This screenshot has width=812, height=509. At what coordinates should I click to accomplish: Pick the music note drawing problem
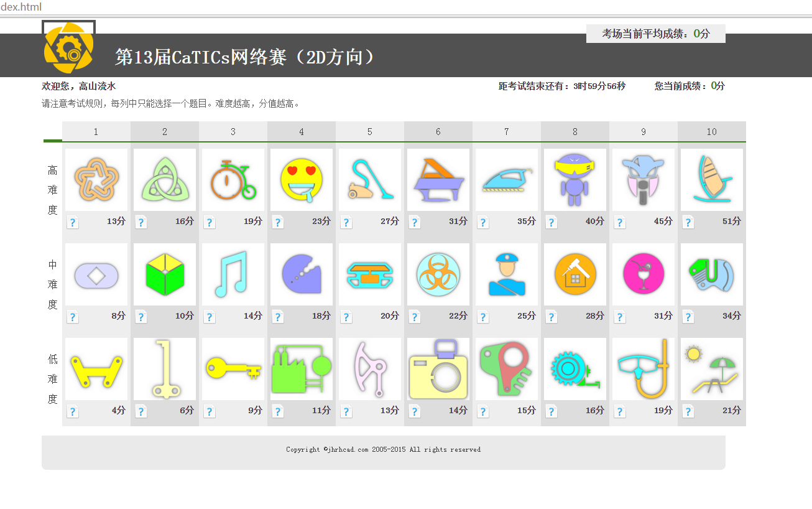[233, 274]
